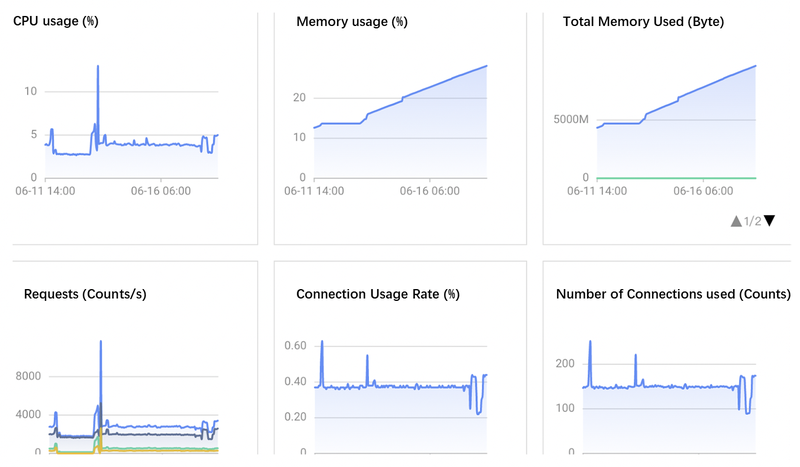Screen dimensions: 800x467
Task: Click first spike in Number of Connections chart
Action: point(590,342)
